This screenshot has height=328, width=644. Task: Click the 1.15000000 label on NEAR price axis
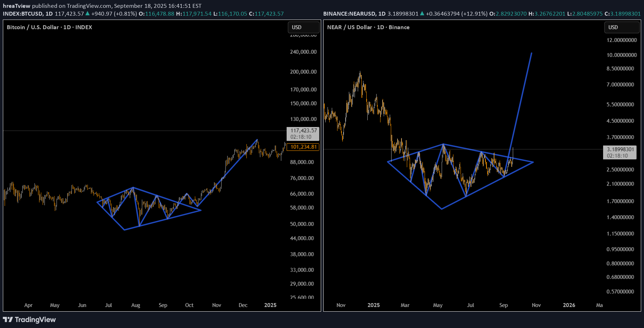pos(620,234)
